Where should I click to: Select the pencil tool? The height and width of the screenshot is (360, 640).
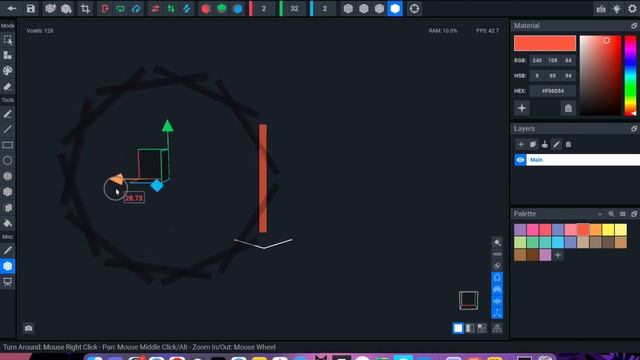coord(7,114)
